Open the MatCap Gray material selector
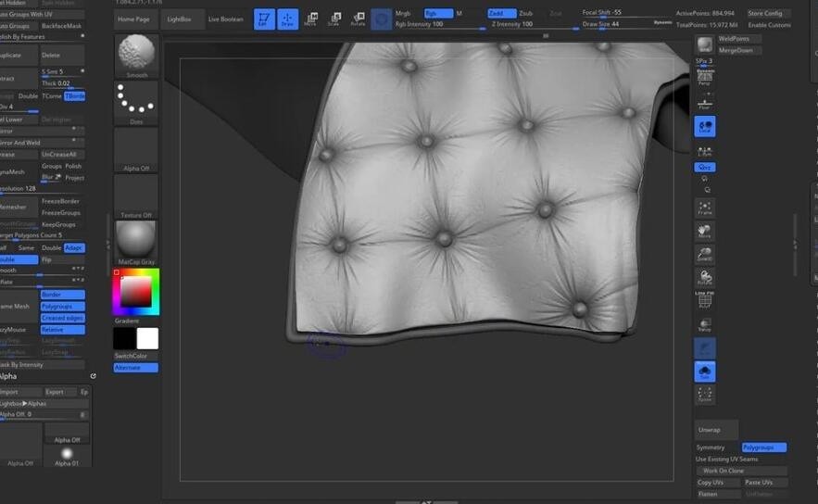Screen dimensions: 818x504 coord(136,243)
